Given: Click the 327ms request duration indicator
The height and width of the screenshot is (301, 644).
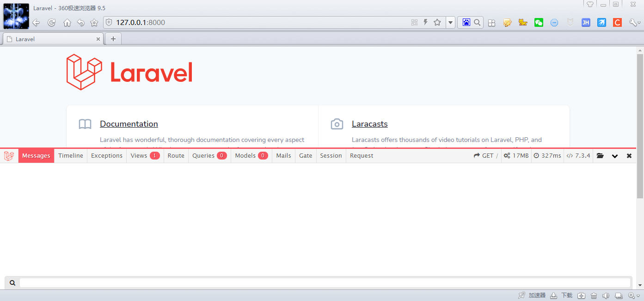Looking at the screenshot, I should coord(547,156).
